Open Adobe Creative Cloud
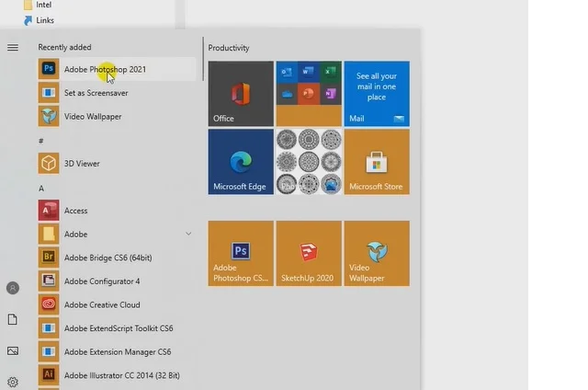The width and height of the screenshot is (588, 390). [x=117, y=304]
